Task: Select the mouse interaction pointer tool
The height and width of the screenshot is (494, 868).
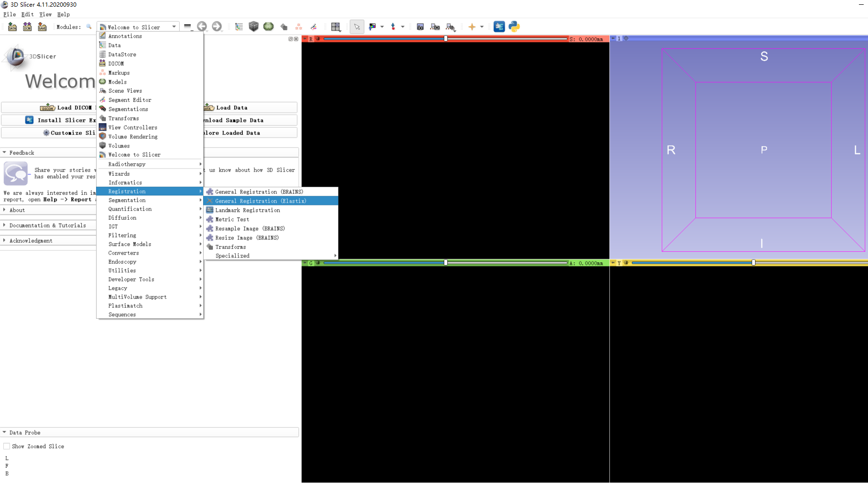Action: [x=357, y=27]
